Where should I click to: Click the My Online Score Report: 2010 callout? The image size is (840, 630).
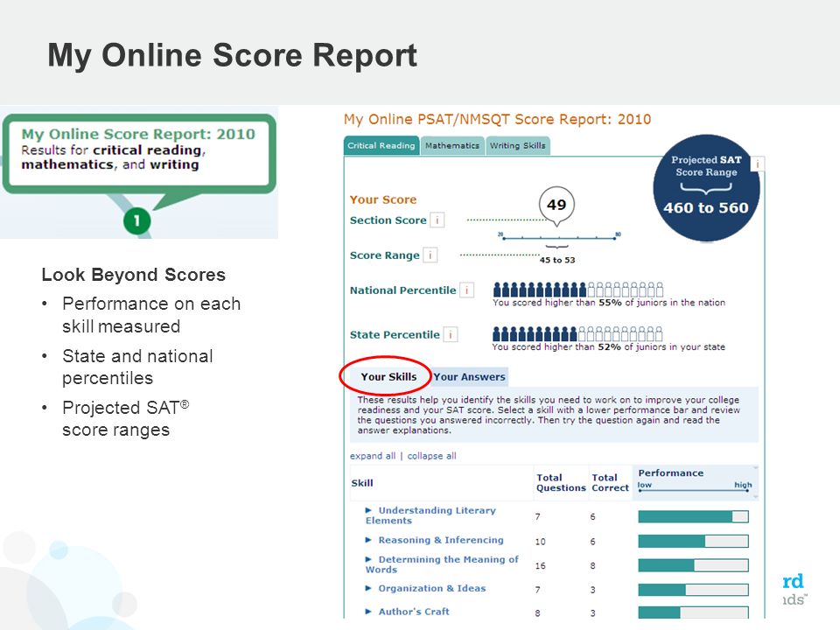pos(139,153)
